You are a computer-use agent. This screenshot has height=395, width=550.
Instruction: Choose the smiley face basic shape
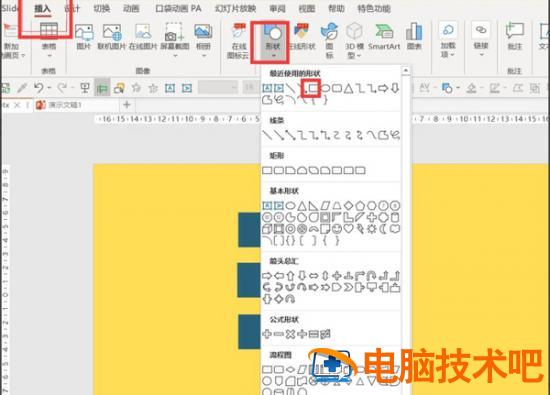[337, 229]
